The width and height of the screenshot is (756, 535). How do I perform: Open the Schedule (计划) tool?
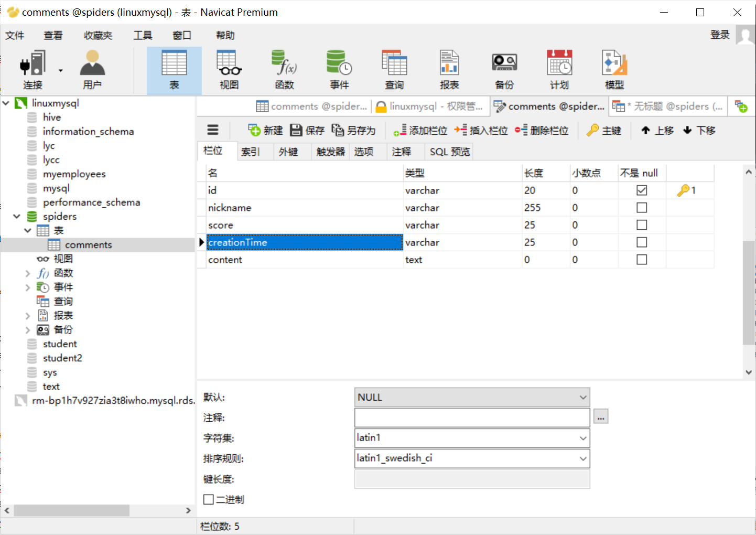point(559,70)
